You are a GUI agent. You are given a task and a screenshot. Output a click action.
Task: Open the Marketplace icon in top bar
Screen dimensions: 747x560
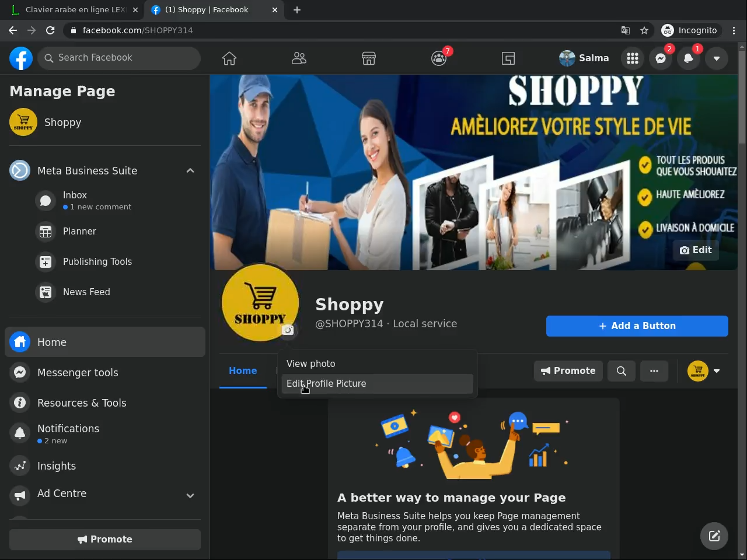[x=369, y=58]
